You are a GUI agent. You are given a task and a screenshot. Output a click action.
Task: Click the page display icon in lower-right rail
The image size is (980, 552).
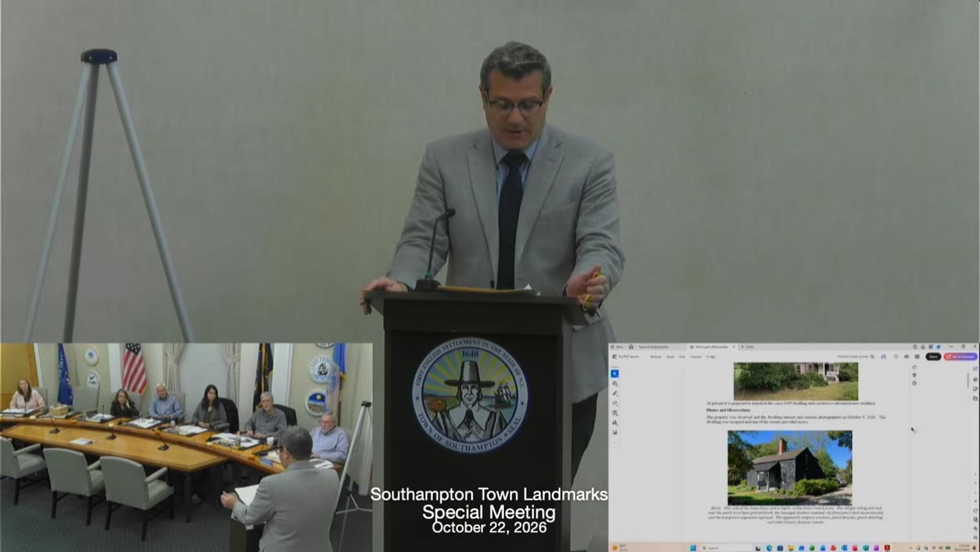pos(975,519)
